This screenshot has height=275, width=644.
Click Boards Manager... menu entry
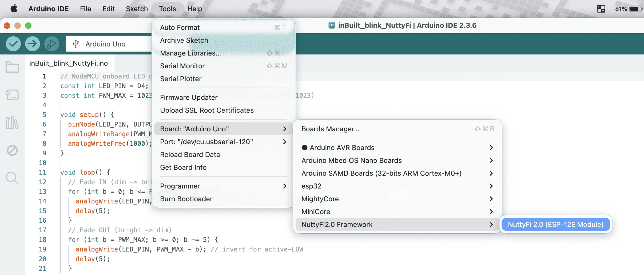coord(330,129)
